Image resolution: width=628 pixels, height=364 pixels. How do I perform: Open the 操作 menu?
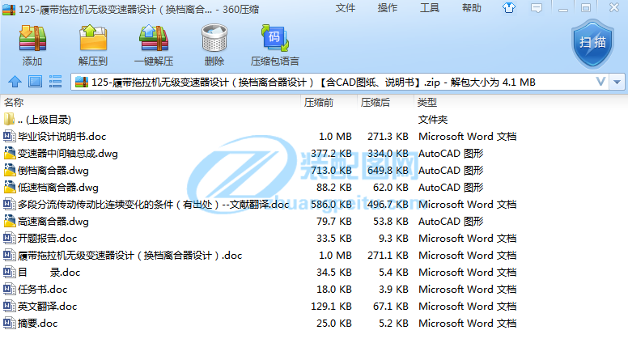click(388, 7)
